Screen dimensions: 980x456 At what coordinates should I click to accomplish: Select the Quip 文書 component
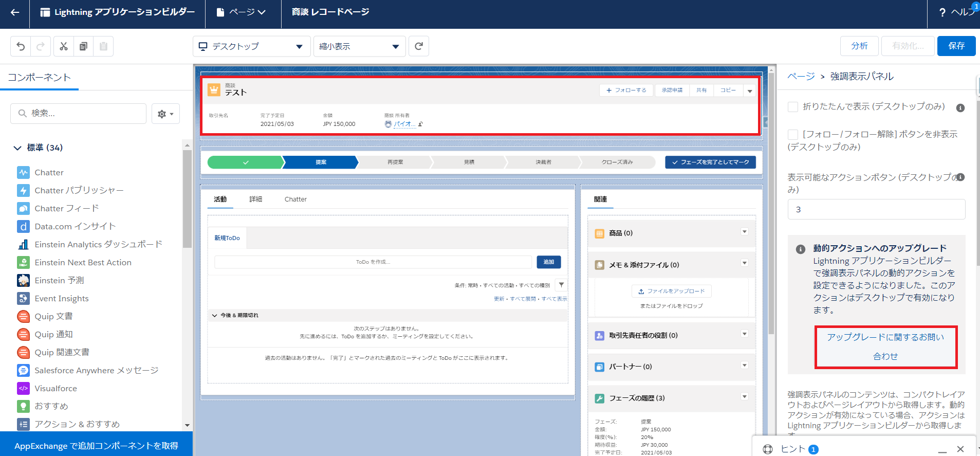click(x=53, y=317)
